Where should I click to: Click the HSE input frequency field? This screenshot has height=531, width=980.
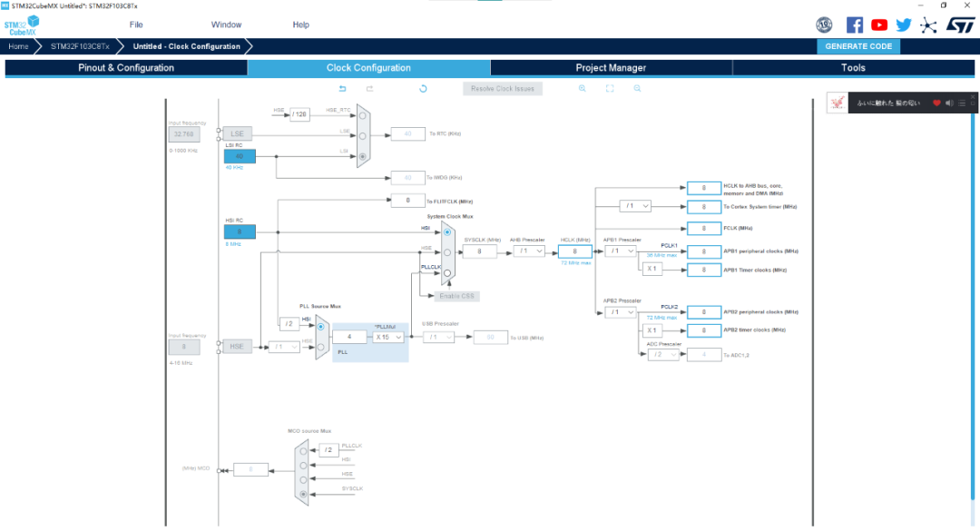coord(183,347)
